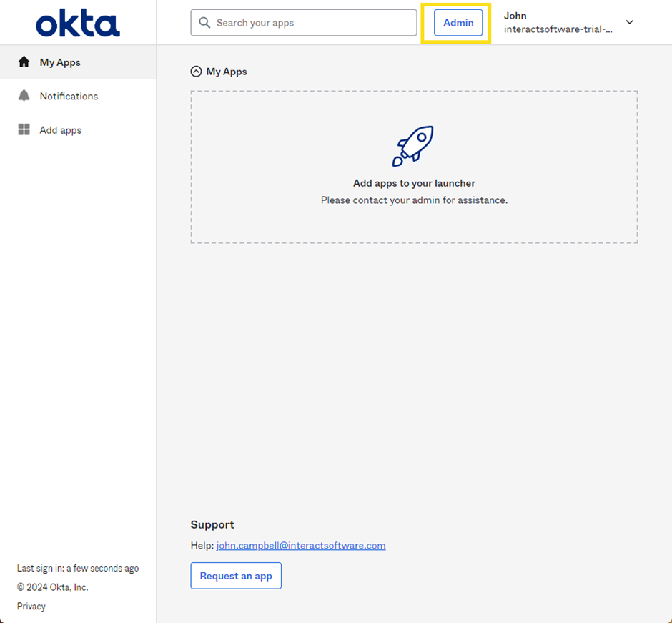Click the John user name
The width and height of the screenshot is (672, 623).
pyautogui.click(x=515, y=16)
